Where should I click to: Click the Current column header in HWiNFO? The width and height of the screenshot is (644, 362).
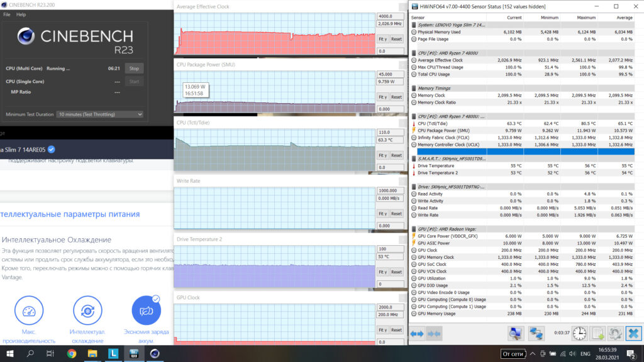point(514,18)
